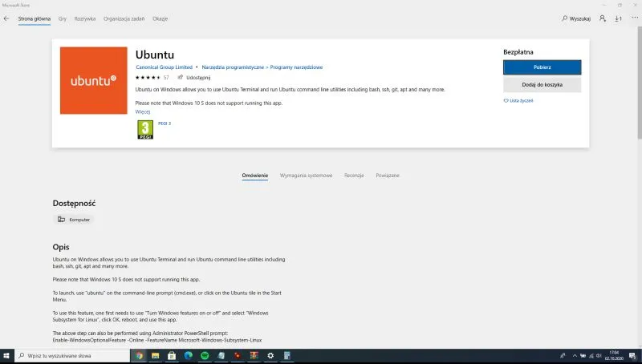The image size is (642, 364).
Task: Select the Powiązane tab
Action: 388,176
